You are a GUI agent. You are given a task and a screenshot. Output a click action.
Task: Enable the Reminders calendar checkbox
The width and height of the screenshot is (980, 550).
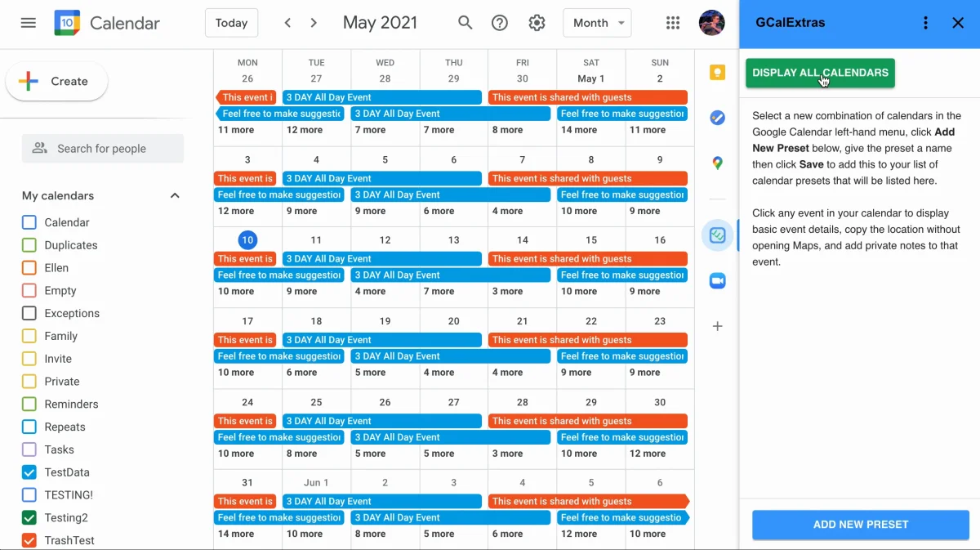point(29,404)
